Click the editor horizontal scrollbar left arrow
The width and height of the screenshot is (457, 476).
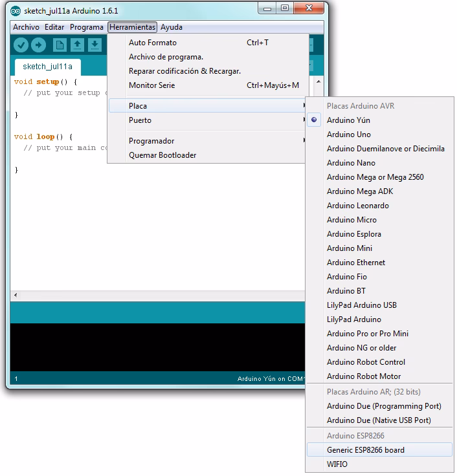[16, 295]
